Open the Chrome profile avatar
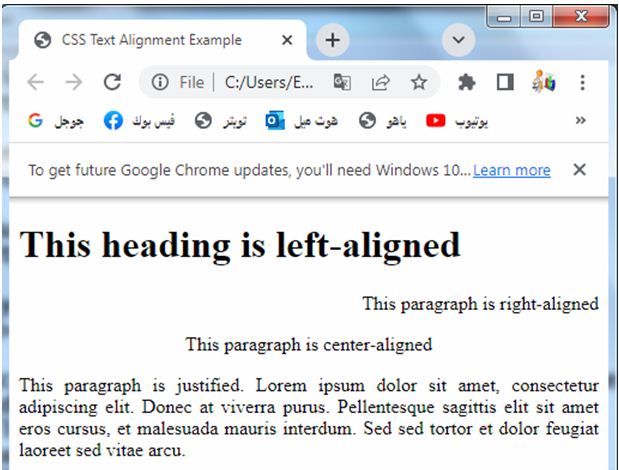This screenshot has height=470, width=619. point(544,82)
